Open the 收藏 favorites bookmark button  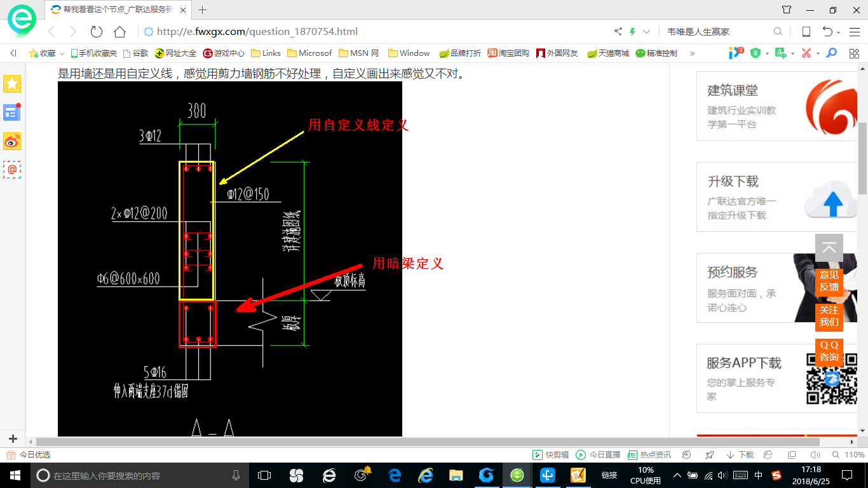[43, 53]
